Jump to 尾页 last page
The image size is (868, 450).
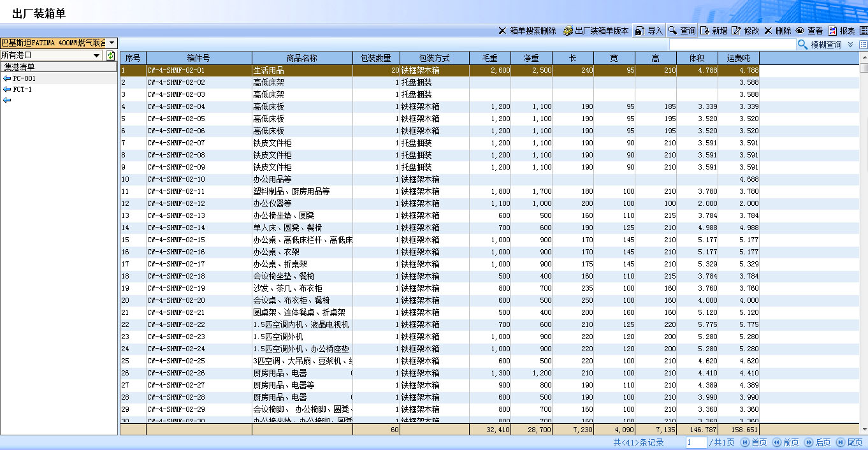[x=850, y=442]
